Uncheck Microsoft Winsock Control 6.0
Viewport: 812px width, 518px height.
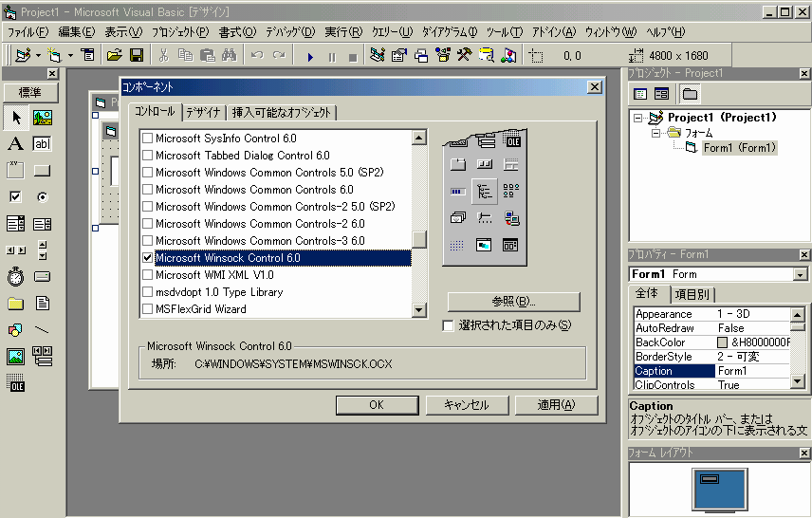point(148,258)
